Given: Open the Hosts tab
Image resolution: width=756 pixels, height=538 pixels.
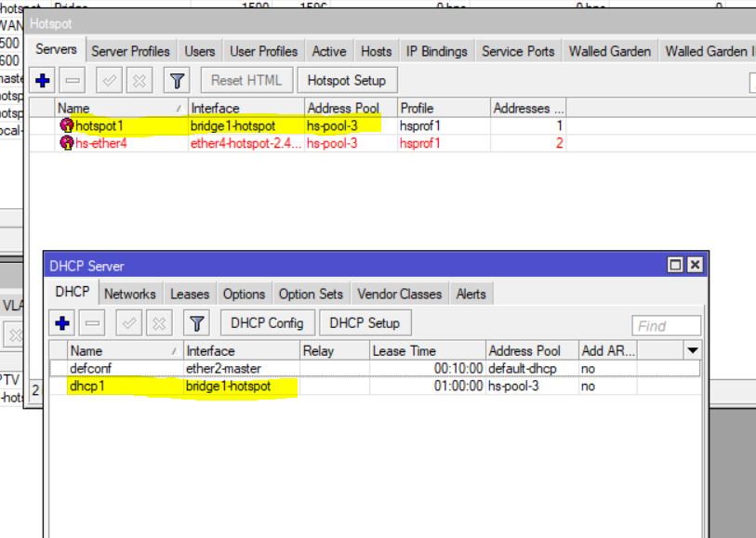Looking at the screenshot, I should point(376,51).
